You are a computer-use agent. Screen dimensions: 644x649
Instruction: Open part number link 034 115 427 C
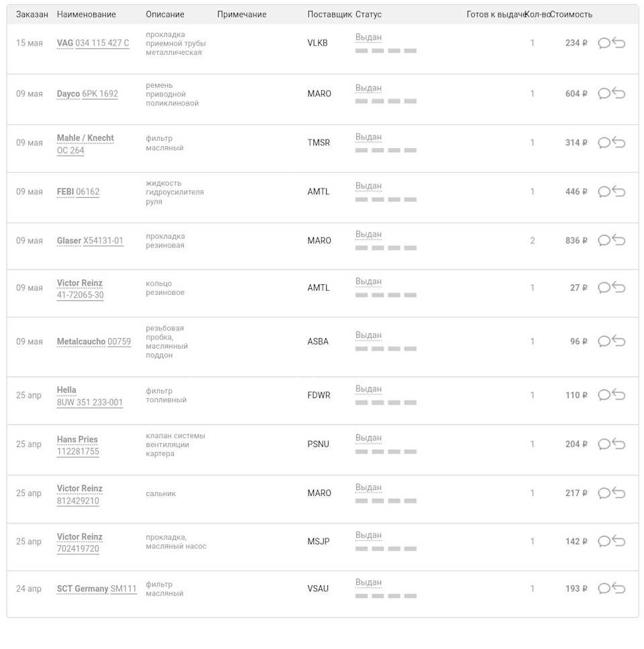coord(102,44)
